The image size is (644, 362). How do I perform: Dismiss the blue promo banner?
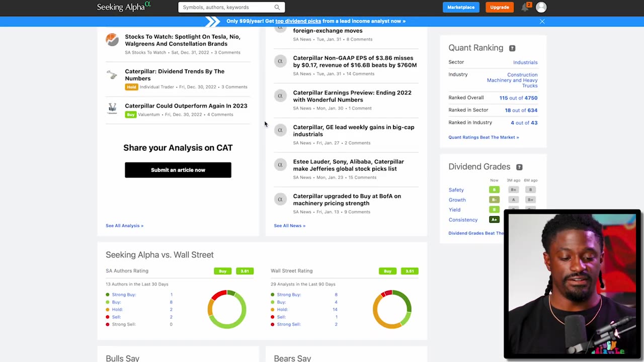click(x=542, y=21)
